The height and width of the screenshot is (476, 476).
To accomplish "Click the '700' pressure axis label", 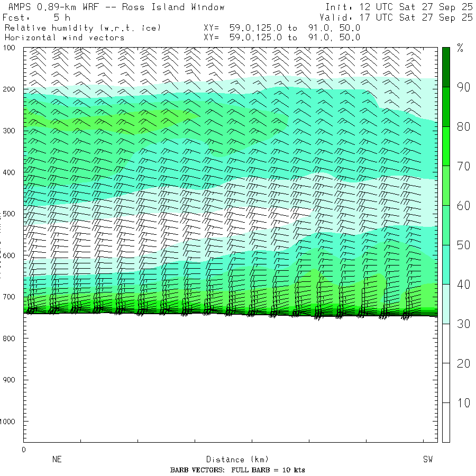I will point(9,297).
